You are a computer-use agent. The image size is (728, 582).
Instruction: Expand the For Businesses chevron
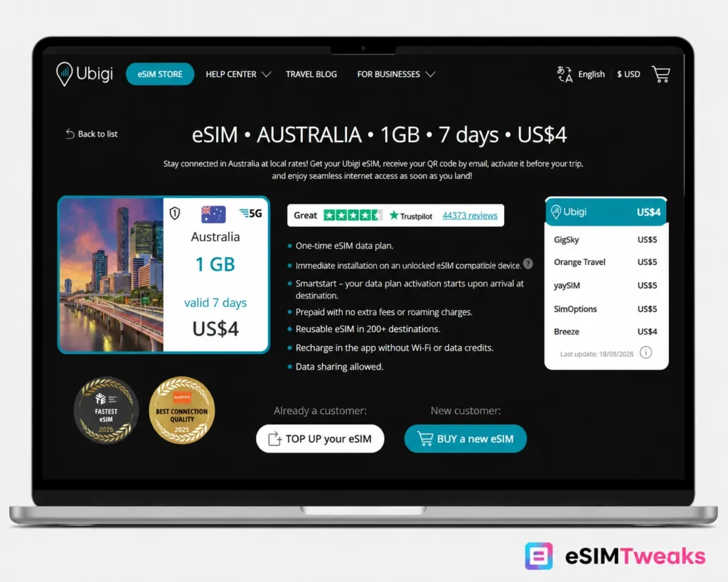click(430, 74)
